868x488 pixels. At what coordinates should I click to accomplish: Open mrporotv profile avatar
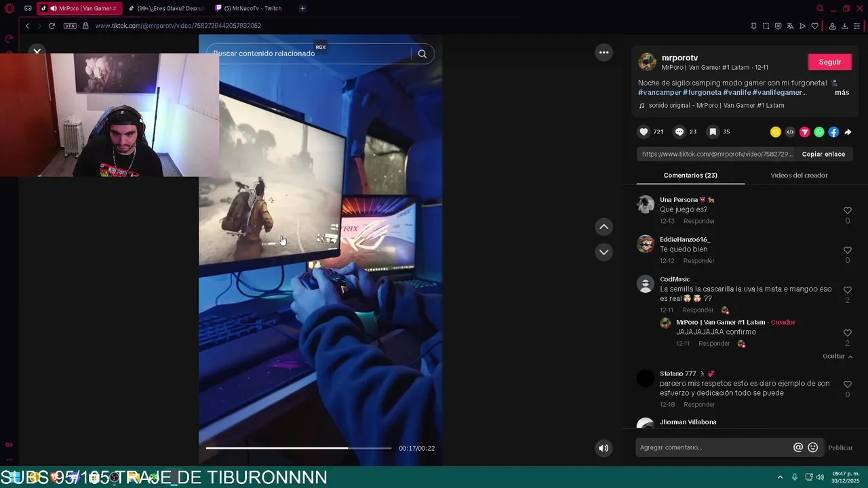[648, 62]
